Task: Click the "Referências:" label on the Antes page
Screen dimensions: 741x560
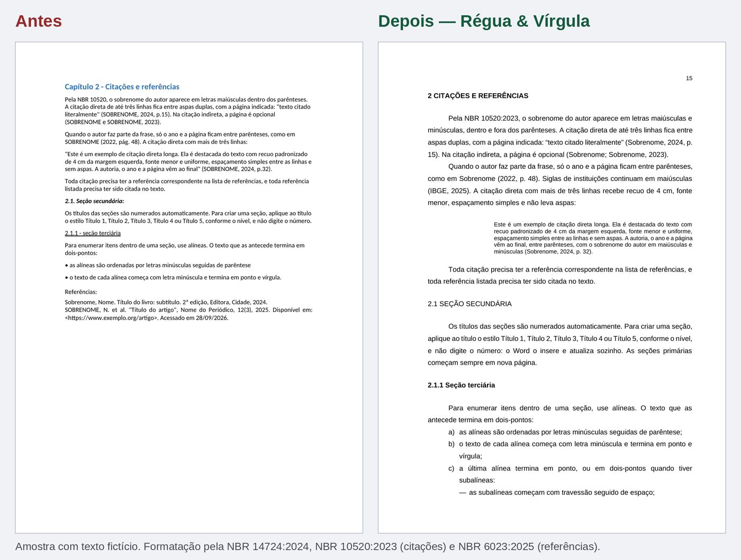Action: pos(81,292)
